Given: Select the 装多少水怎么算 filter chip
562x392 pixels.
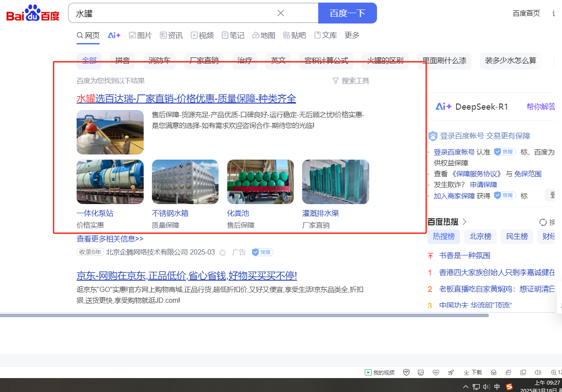Looking at the screenshot, I should pyautogui.click(x=510, y=61).
